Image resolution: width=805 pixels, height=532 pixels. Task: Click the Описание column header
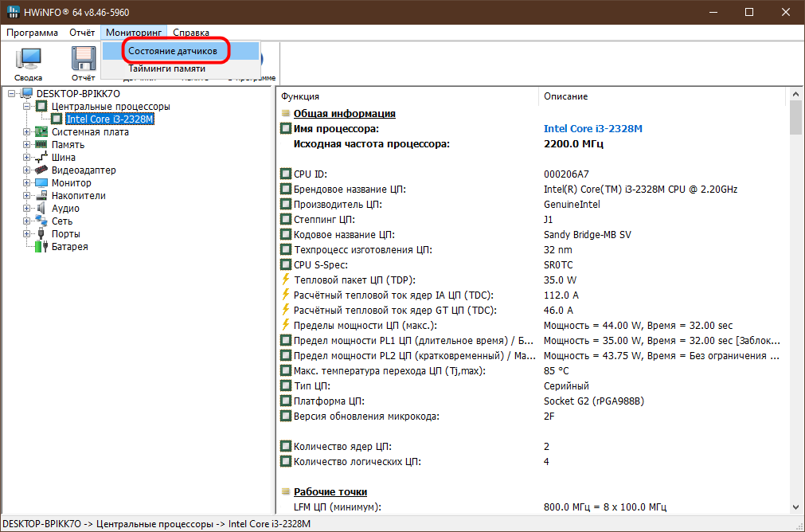coord(662,96)
